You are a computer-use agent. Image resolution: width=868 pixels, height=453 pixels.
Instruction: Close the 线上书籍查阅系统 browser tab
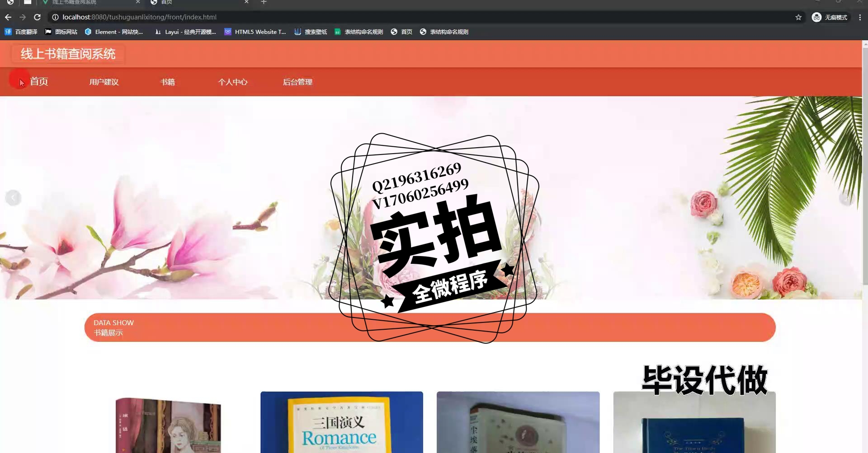(x=138, y=2)
